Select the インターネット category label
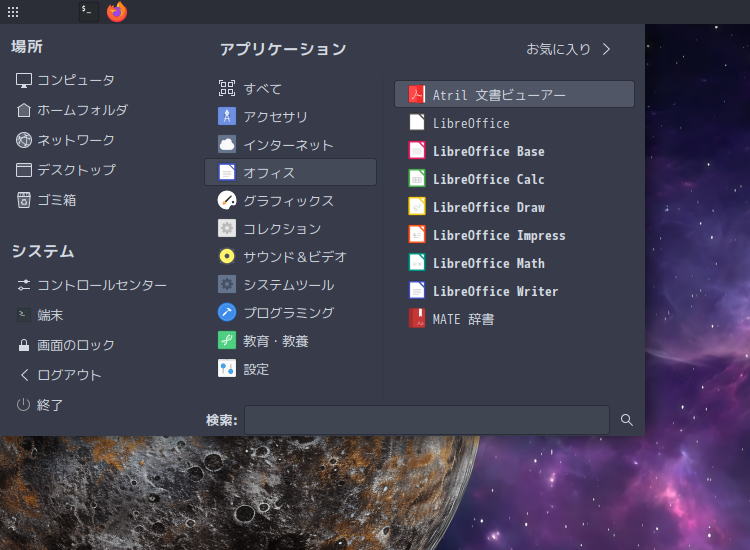 (288, 145)
